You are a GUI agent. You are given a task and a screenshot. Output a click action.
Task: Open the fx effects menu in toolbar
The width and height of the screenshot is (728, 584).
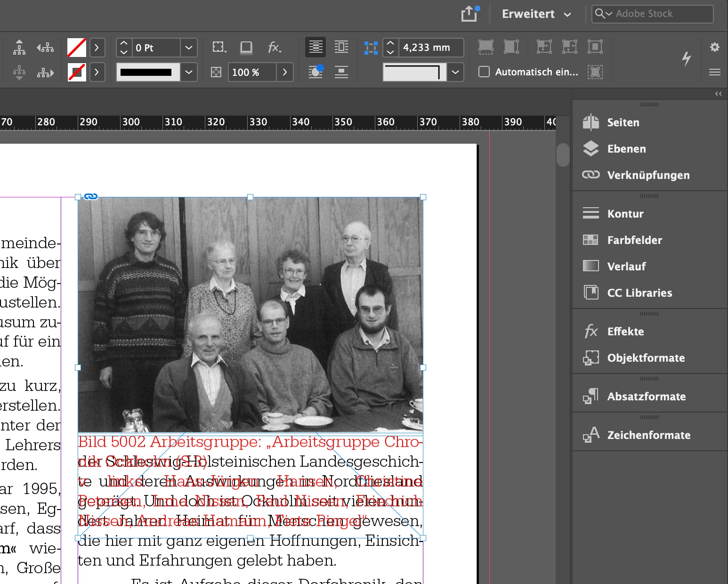[274, 47]
